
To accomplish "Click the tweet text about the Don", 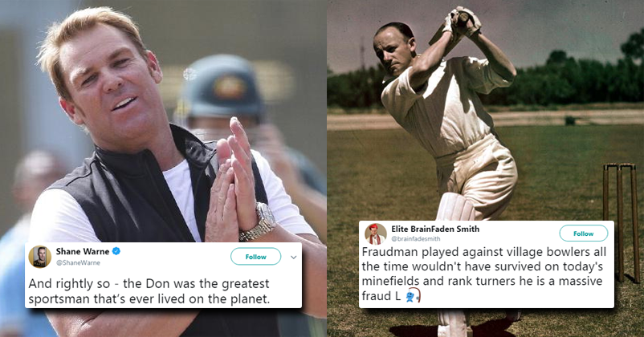I will coord(149,291).
